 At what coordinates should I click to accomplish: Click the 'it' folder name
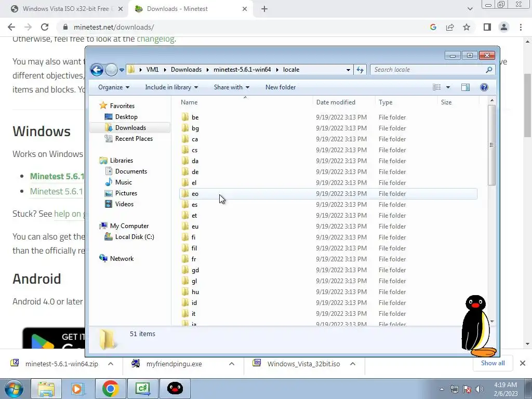click(x=193, y=314)
